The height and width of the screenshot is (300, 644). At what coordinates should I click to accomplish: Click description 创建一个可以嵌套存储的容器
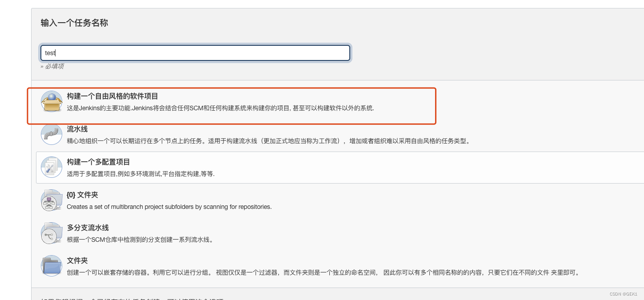click(x=324, y=272)
